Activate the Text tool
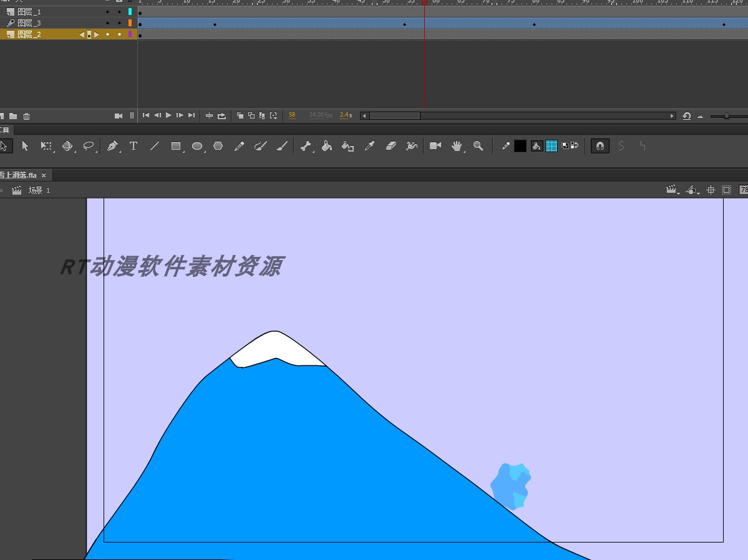The width and height of the screenshot is (748, 560). point(133,146)
